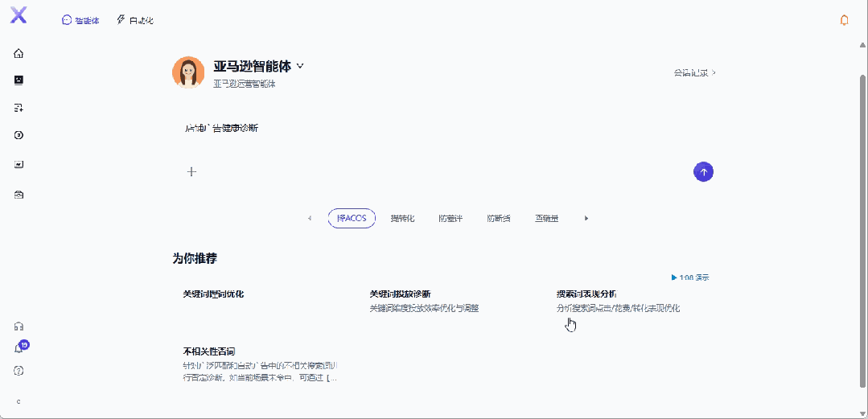Select the 提转化 category chip

402,218
